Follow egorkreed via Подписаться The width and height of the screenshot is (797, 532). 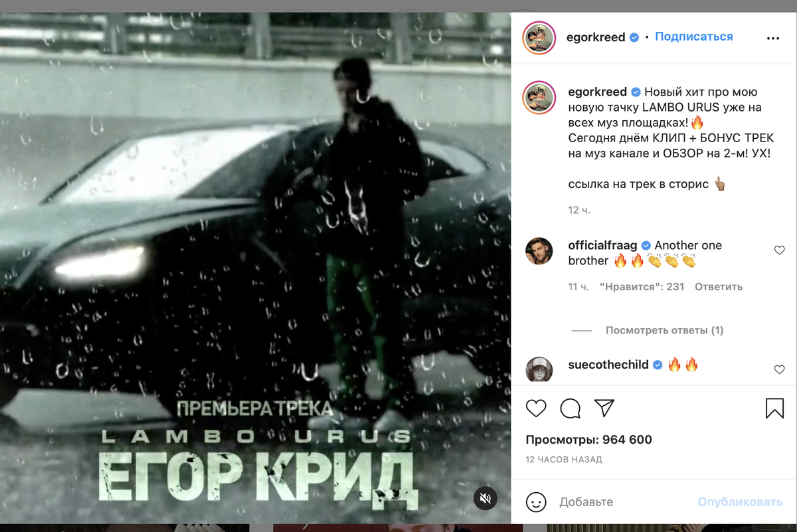[694, 37]
